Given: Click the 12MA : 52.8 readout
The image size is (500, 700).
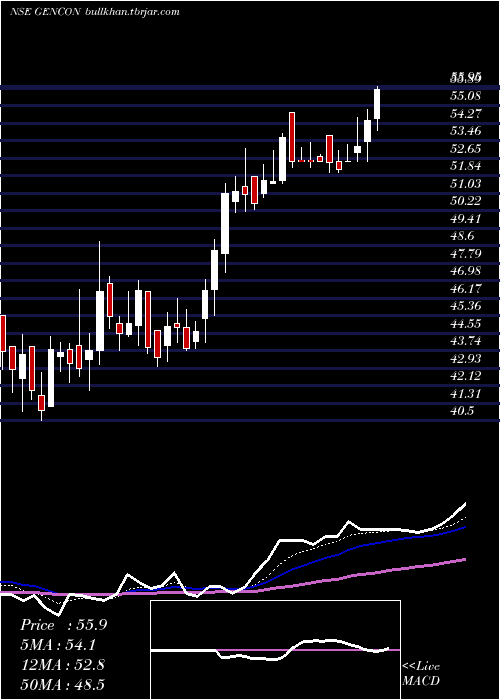Looking at the screenshot, I should (x=62, y=664).
